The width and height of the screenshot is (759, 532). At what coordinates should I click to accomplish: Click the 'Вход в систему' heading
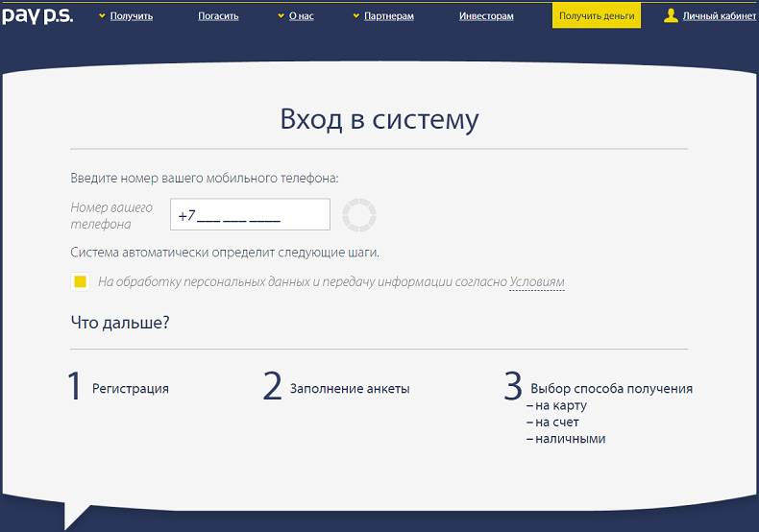coord(379,119)
